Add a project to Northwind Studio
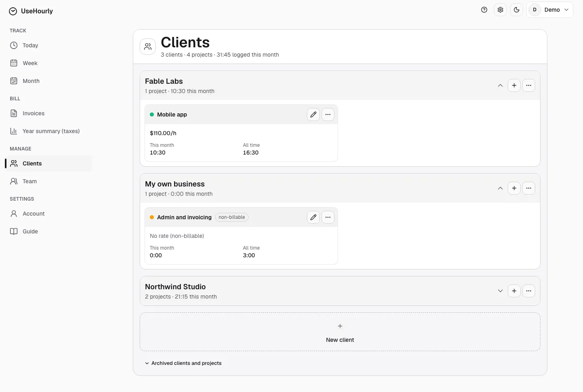The image size is (583, 392). coord(514,291)
